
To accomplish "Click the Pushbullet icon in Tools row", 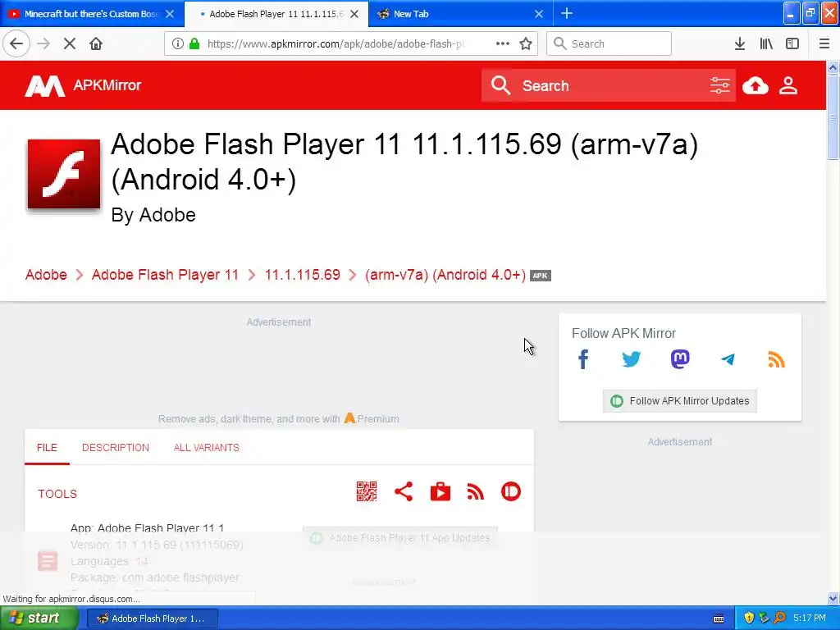I will pyautogui.click(x=511, y=491).
